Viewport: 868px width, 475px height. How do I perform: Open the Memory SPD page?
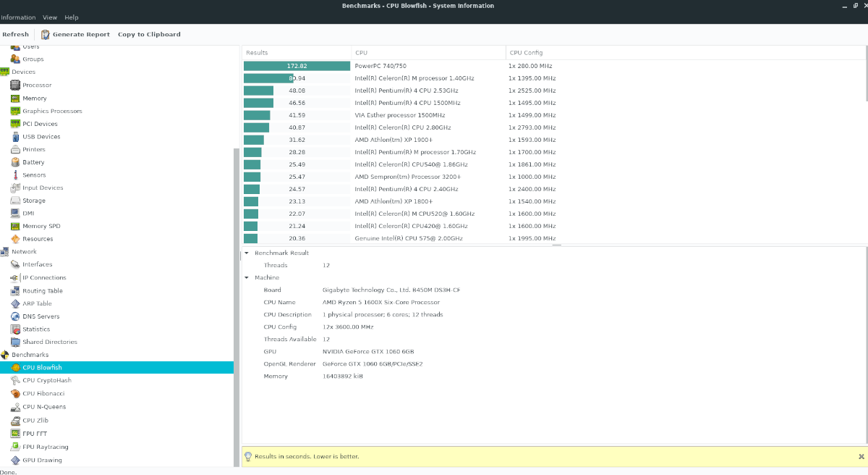point(41,226)
